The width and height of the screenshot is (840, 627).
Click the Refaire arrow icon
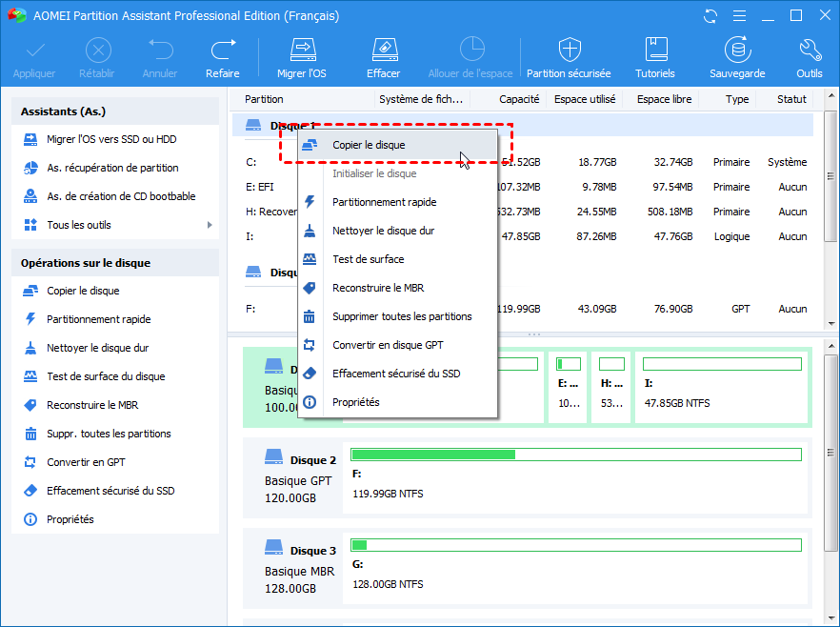point(223,50)
